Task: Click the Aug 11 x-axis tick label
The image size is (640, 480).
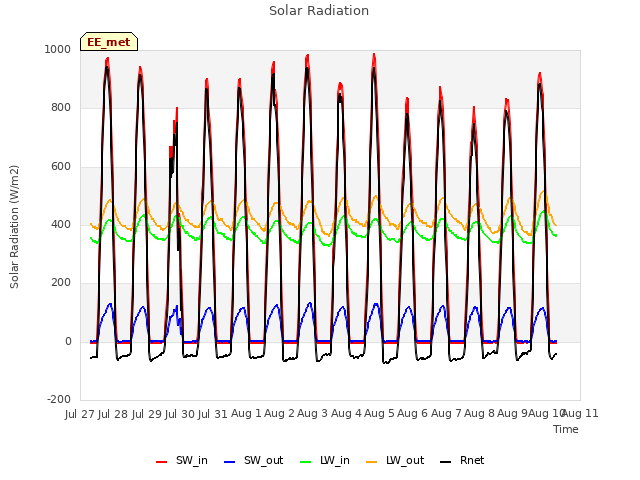Action: pos(580,414)
